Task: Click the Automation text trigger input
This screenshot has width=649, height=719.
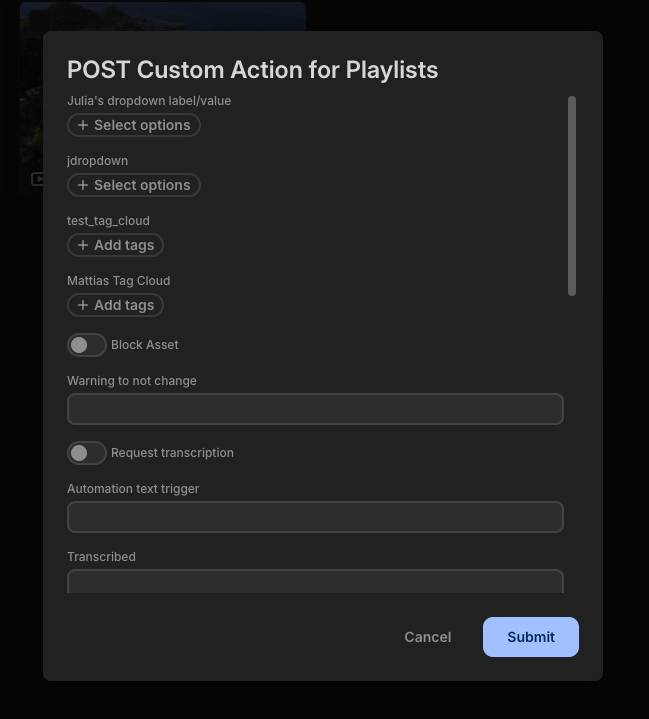Action: 315,517
